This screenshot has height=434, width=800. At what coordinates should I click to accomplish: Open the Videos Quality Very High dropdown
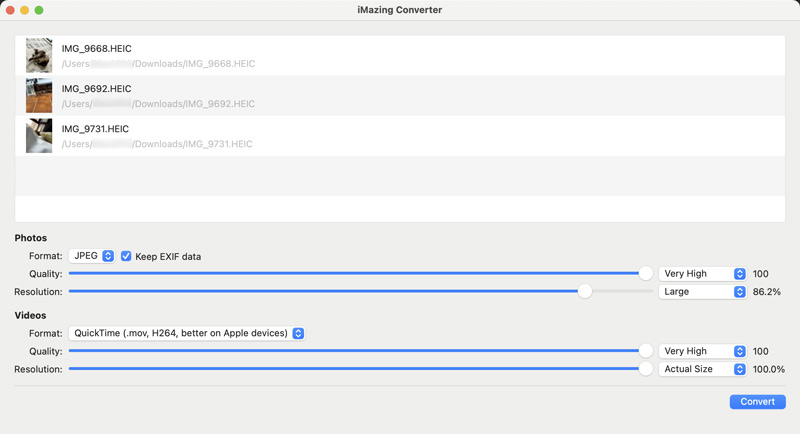tap(702, 351)
